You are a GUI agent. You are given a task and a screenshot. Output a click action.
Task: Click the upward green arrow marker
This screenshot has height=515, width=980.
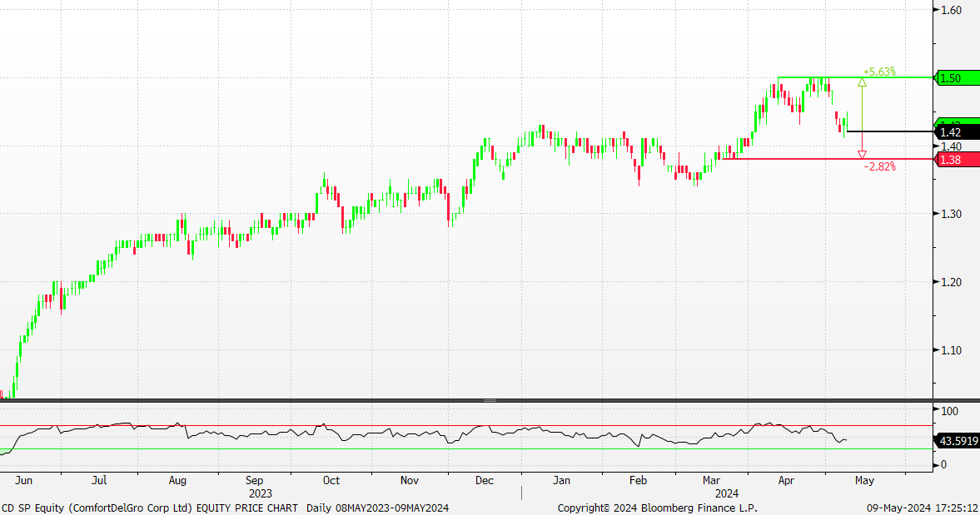[862, 82]
